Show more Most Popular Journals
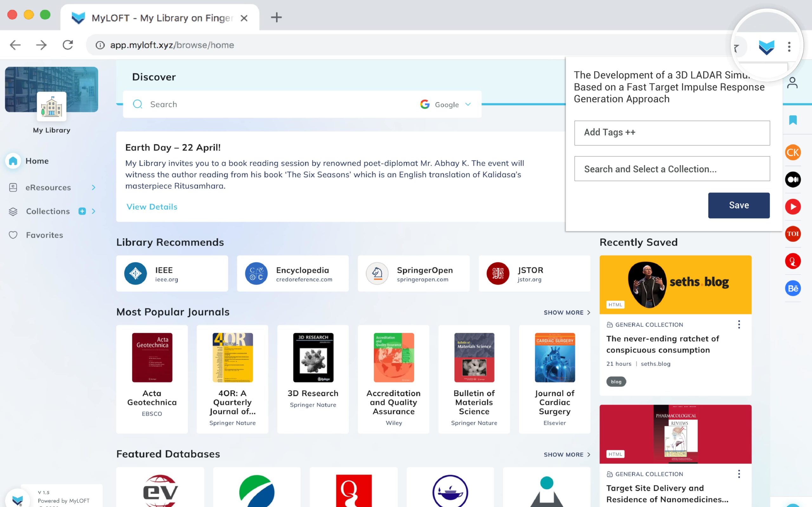This screenshot has height=507, width=812. tap(567, 313)
